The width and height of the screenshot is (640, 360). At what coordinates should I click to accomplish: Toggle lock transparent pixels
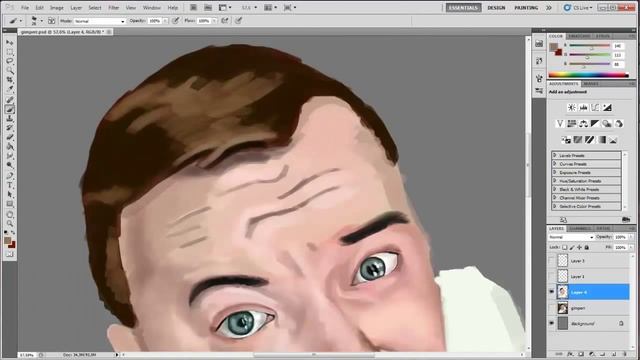(x=565, y=247)
